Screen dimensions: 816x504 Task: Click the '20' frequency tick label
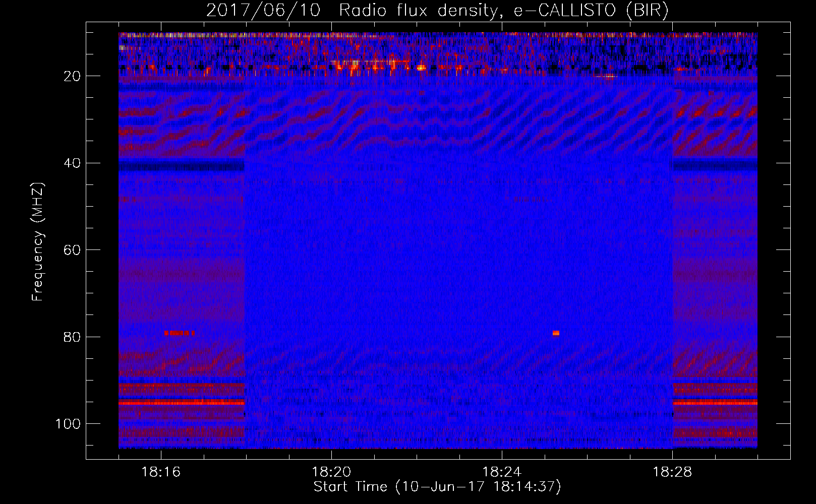tap(73, 76)
